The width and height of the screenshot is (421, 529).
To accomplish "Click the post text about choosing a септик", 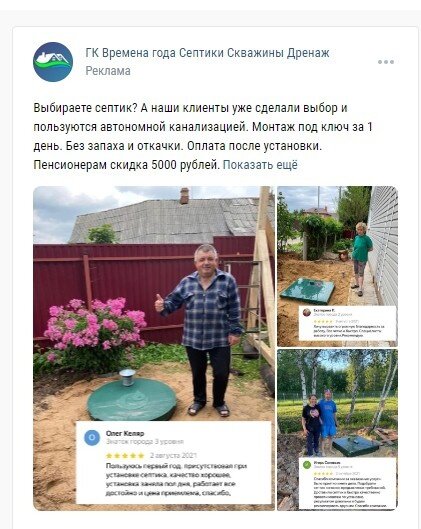I will 202,136.
